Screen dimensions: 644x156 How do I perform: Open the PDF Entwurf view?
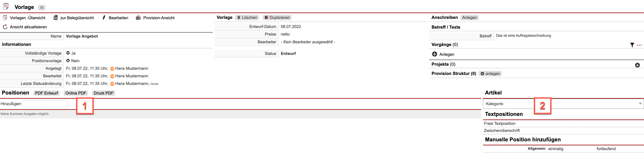pyautogui.click(x=46, y=93)
